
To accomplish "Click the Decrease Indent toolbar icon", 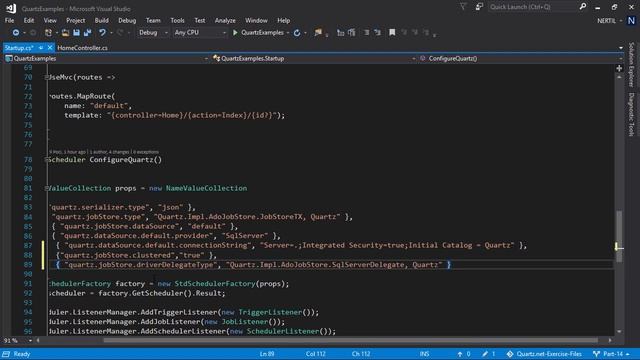I will (x=366, y=33).
